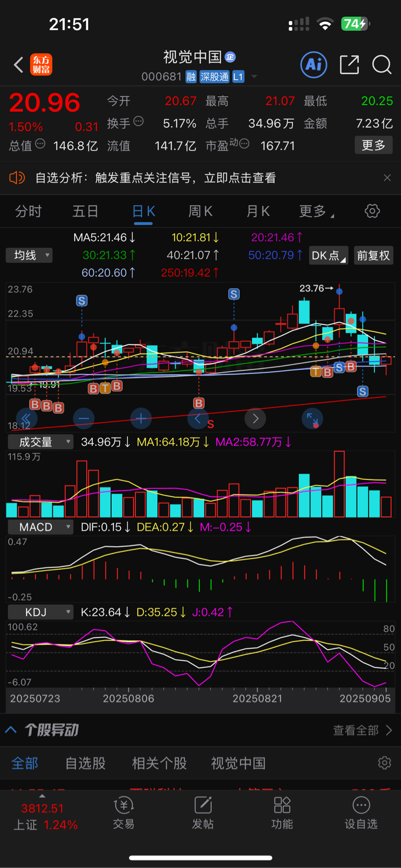Viewport: 401px width, 868px height.
Task: Tap the MA5:21.46 moving average value
Action: click(x=104, y=238)
